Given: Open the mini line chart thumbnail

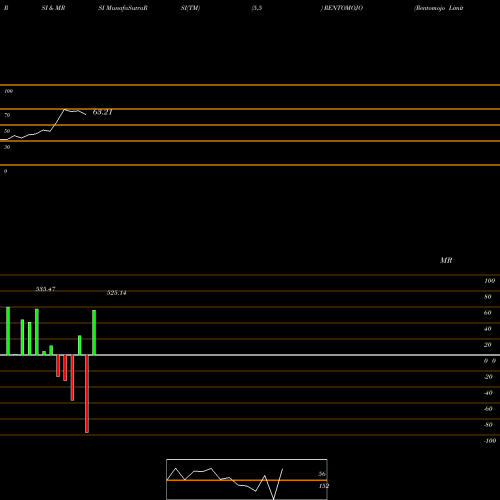Looking at the screenshot, I should click(x=247, y=479).
